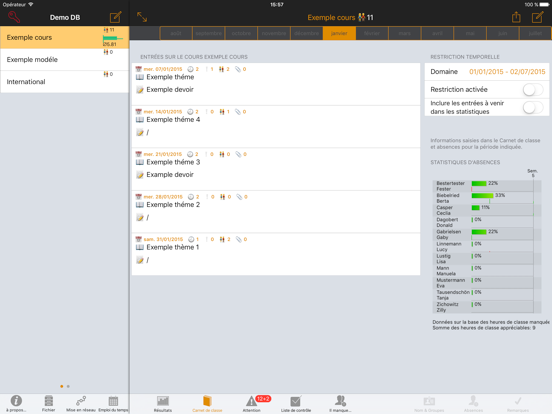Select International in course list
Viewport: 552px width, 414px height.
pos(65,82)
